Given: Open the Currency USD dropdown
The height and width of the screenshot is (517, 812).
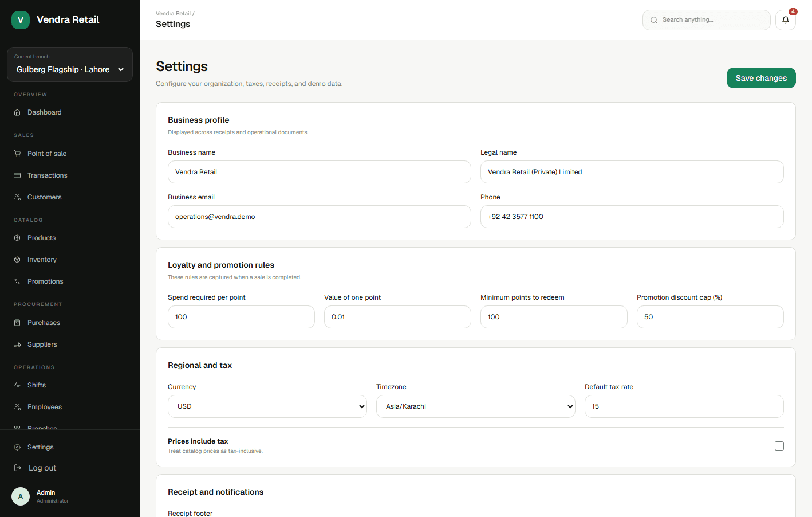Looking at the screenshot, I should [267, 406].
